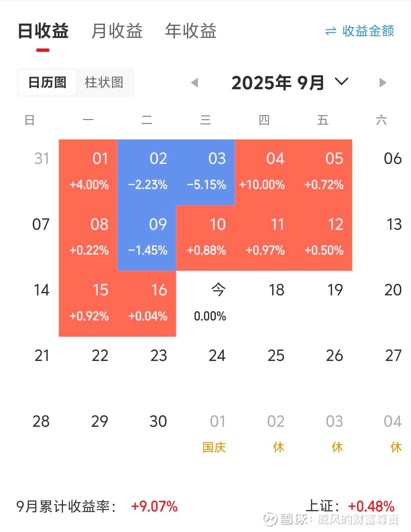Toggle view to 日历图 calendar
Viewport: 411px width, 532px height.
coord(47,83)
